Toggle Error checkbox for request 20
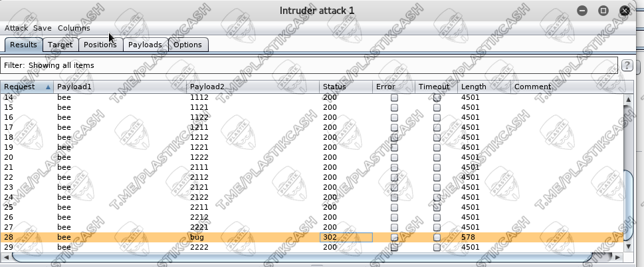 [395, 158]
